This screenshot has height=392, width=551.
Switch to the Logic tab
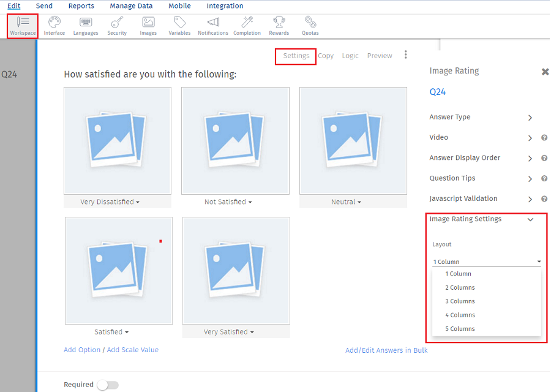pos(350,55)
